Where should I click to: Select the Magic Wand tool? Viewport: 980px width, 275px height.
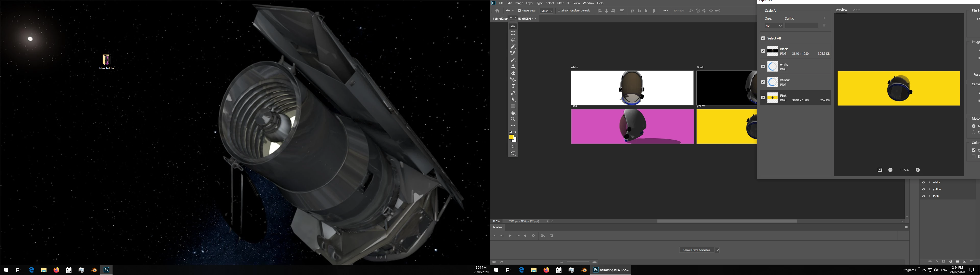[513, 46]
